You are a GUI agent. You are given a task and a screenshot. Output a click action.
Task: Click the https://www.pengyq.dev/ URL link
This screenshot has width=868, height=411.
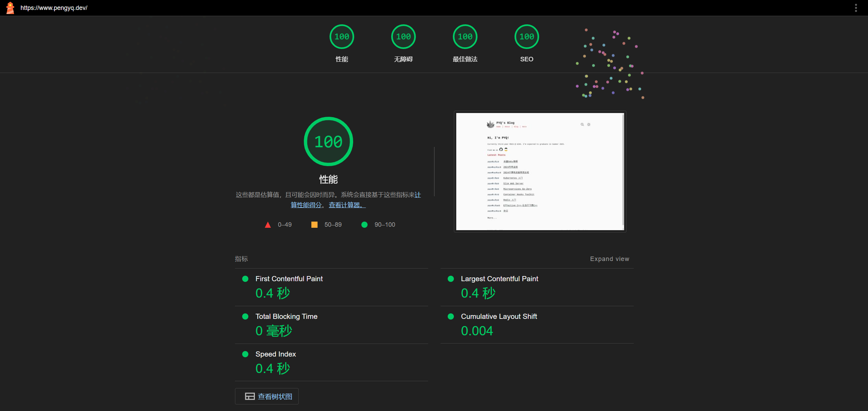coord(54,8)
